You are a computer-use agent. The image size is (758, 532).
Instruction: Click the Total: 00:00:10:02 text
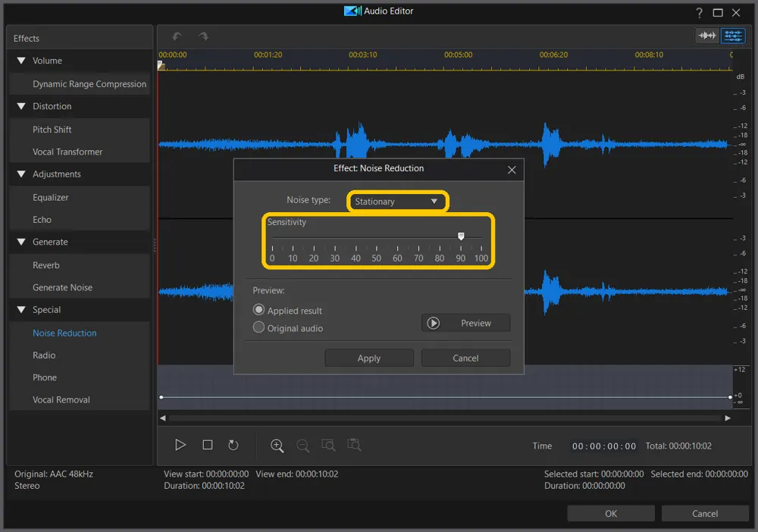678,446
